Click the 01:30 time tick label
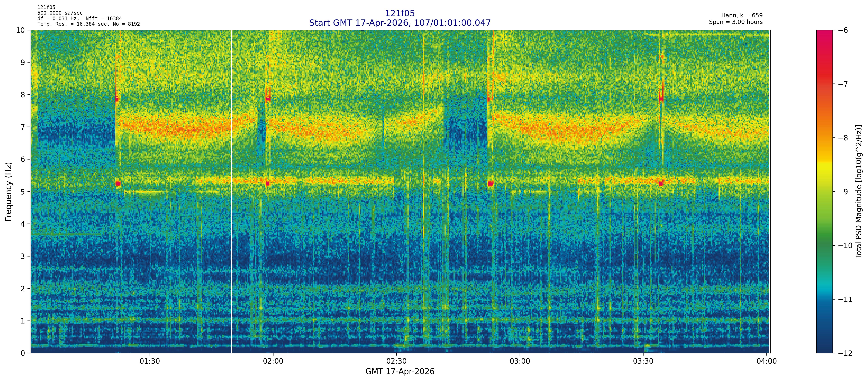The width and height of the screenshot is (868, 381). (150, 362)
